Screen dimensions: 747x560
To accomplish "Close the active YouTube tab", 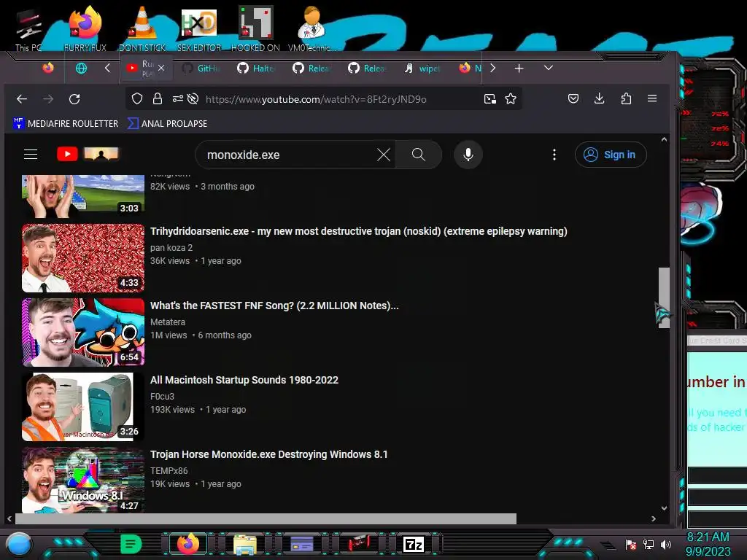I will coord(161,68).
